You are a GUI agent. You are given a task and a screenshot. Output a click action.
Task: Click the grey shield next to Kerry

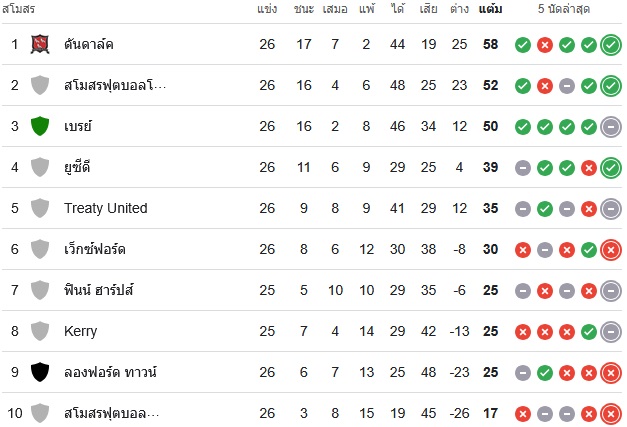tap(40, 331)
